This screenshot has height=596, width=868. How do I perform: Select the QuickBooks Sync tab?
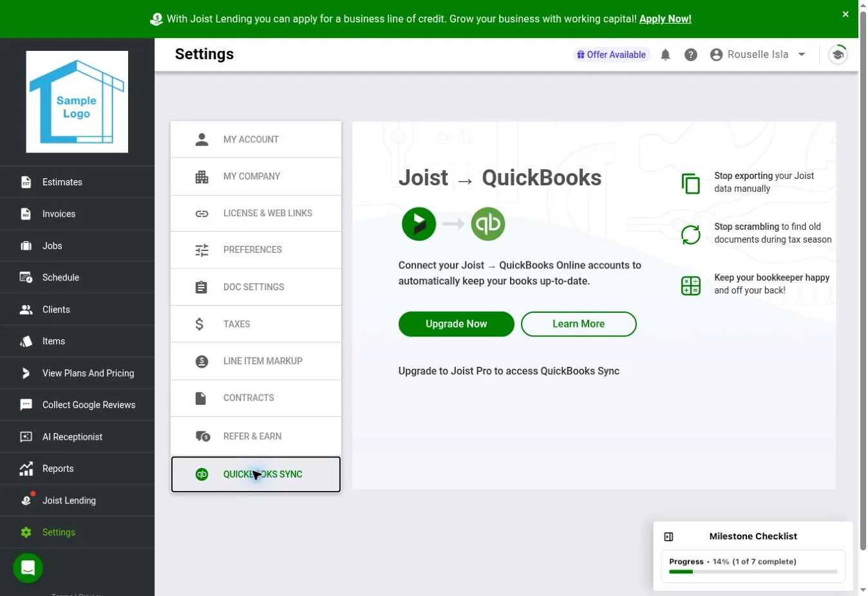point(256,474)
